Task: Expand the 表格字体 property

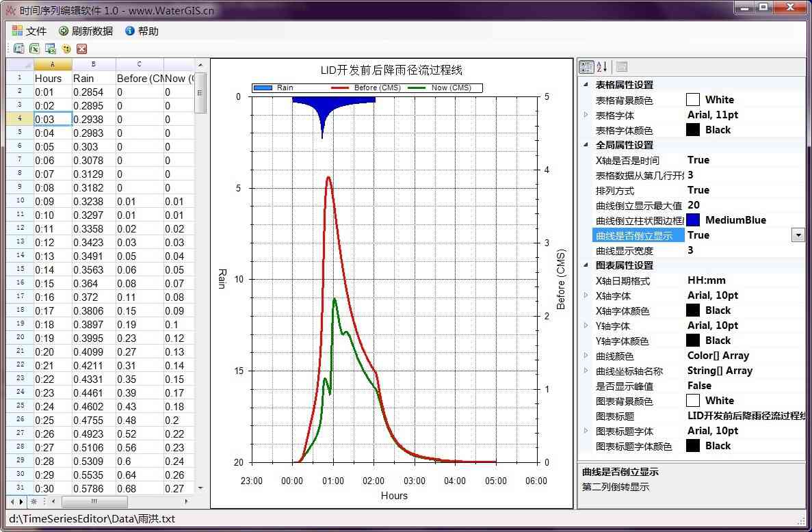Action: click(586, 115)
